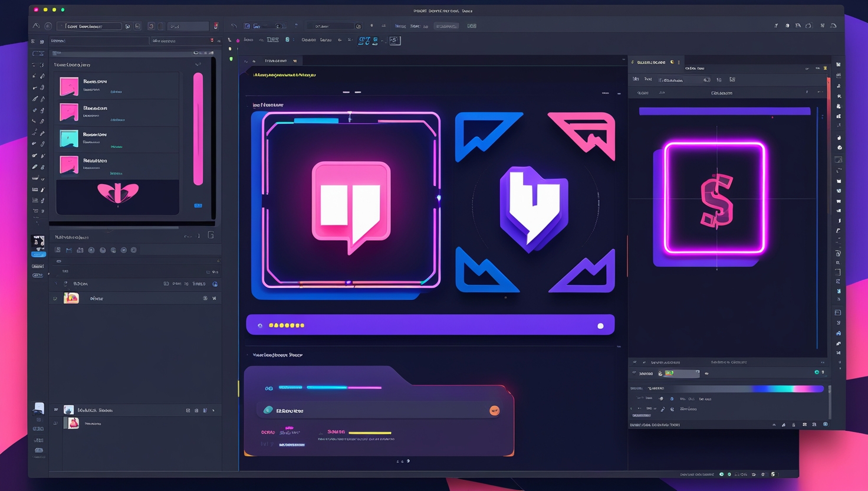
Task: Collapse the list panel using its header chevron
Action: [x=198, y=64]
